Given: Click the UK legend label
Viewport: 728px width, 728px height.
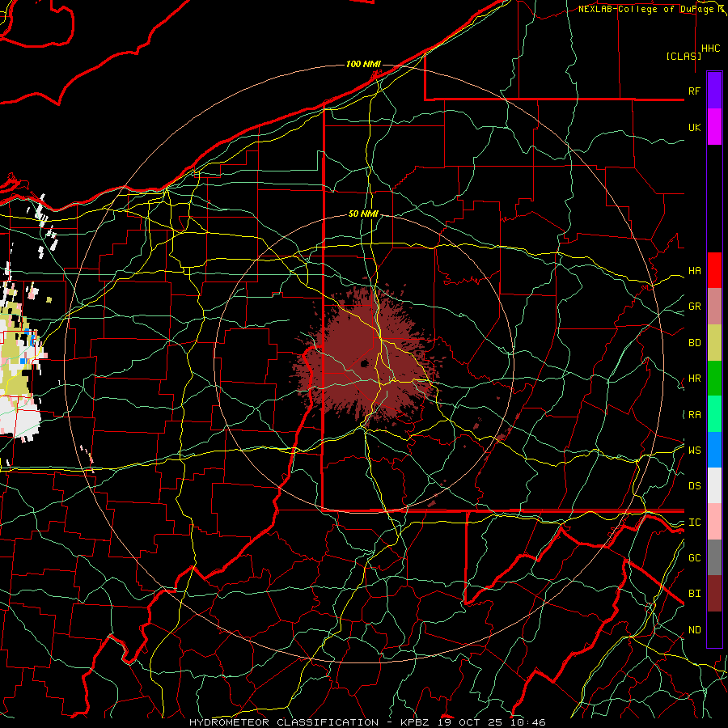Looking at the screenshot, I should coord(694,127).
